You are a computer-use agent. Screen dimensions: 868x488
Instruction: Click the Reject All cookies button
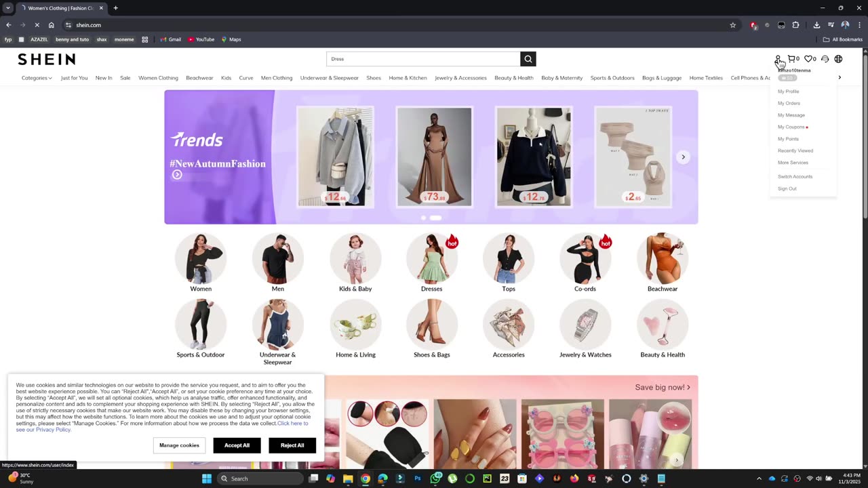(x=292, y=445)
